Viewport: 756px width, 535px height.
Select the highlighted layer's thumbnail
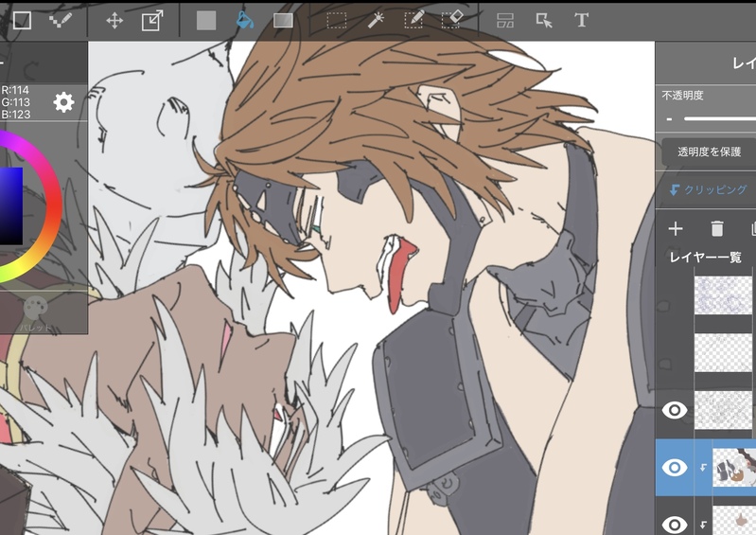point(734,467)
